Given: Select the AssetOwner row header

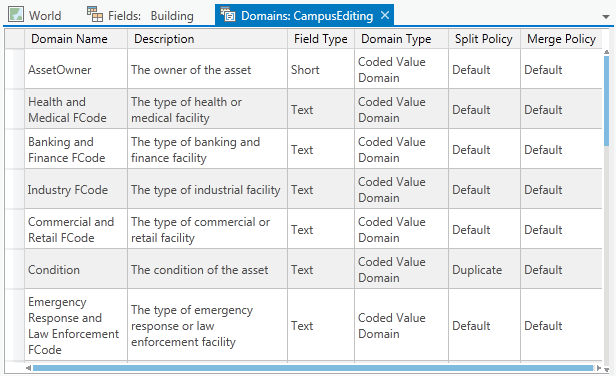Looking at the screenshot, I should click(15, 69).
